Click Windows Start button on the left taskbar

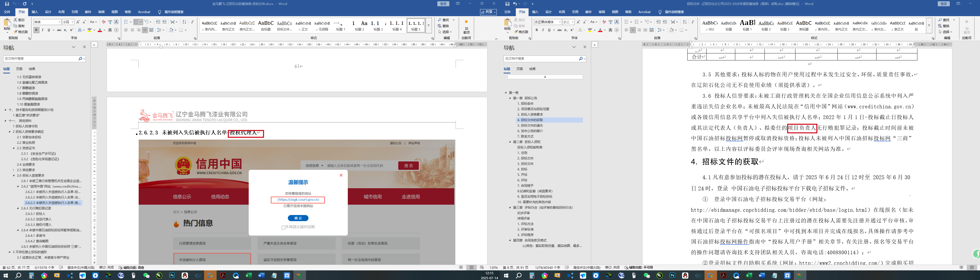[x=5, y=275]
